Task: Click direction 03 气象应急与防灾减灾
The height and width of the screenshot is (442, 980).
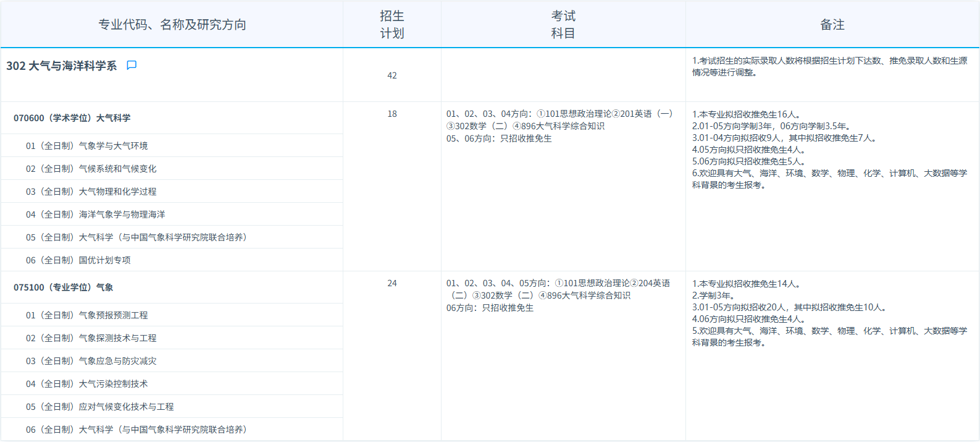Action: (91, 361)
